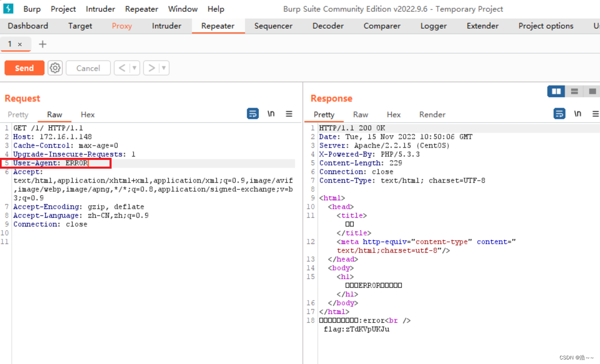Click the Cache-Control: max-age=0 header
600x364 pixels.
[x=66, y=145]
